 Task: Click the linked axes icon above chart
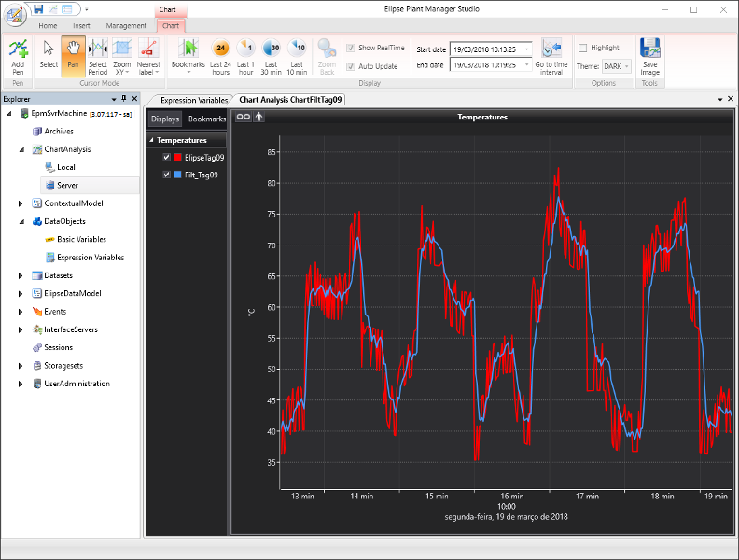(244, 117)
